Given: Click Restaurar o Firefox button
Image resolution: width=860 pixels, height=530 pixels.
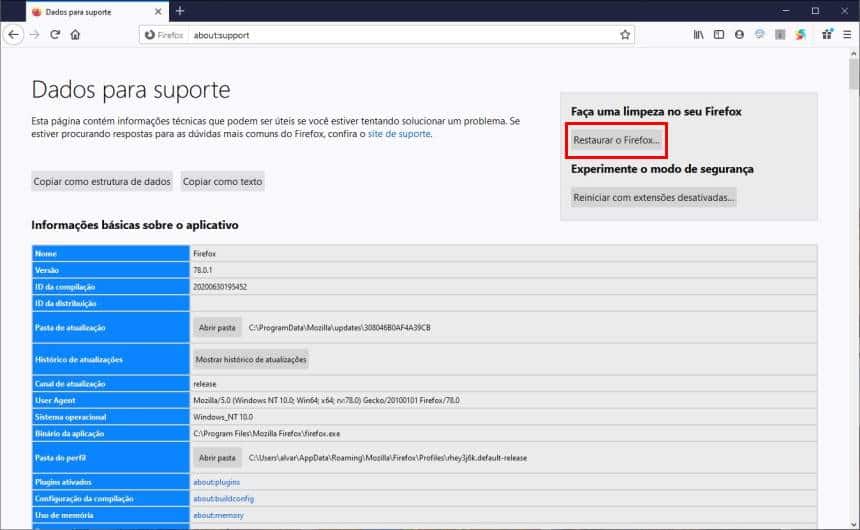Looking at the screenshot, I should click(616, 140).
